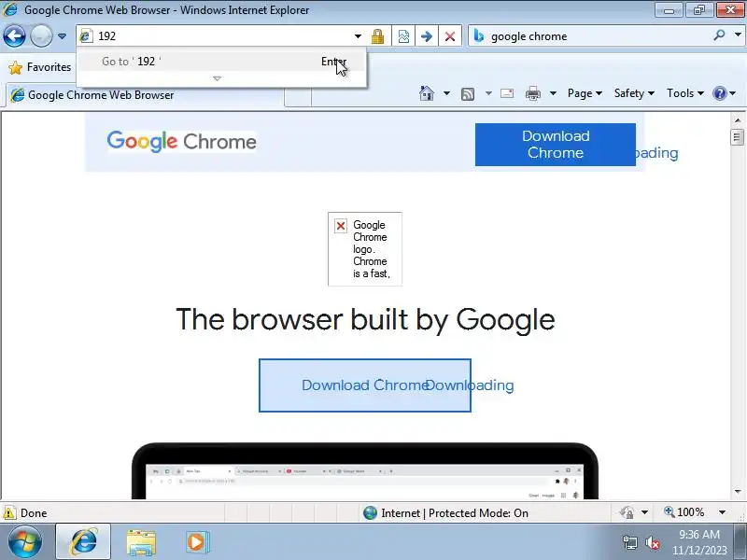Click the outlined Download Chrome button
The height and width of the screenshot is (560, 747).
(365, 385)
